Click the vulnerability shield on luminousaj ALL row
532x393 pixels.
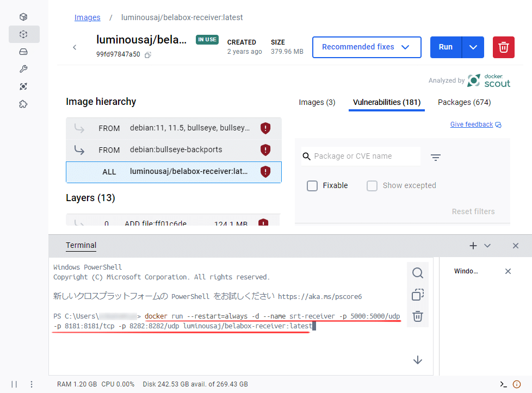[265, 172]
